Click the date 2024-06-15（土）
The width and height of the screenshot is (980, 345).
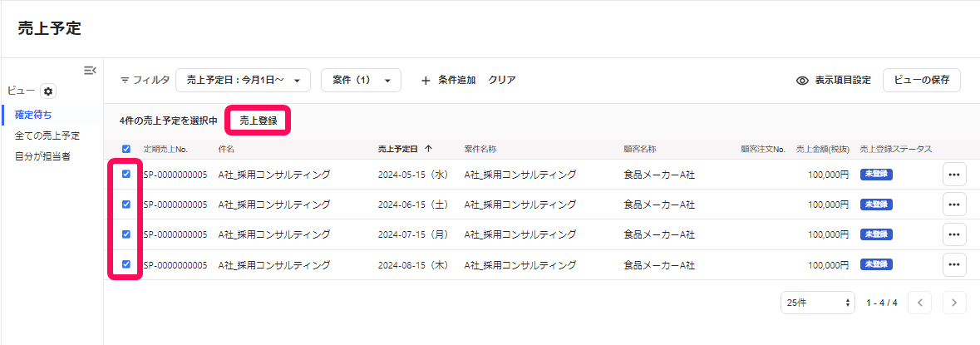tap(415, 205)
